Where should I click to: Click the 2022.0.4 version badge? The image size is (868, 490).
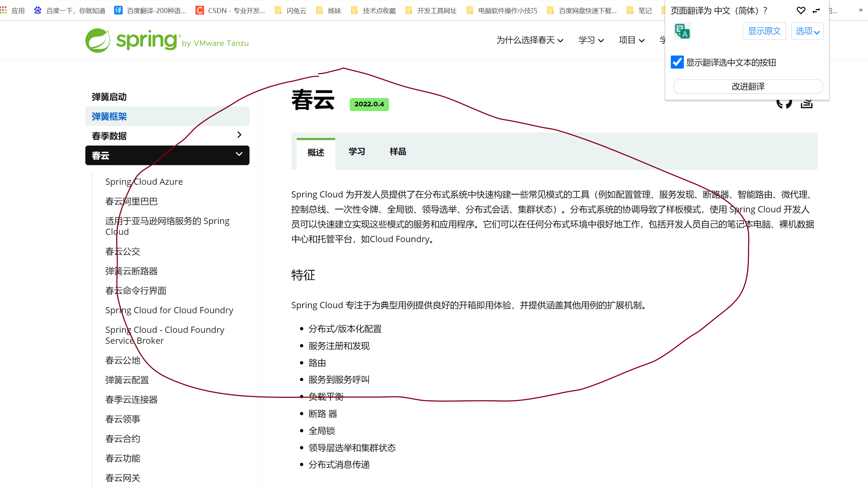(x=369, y=104)
